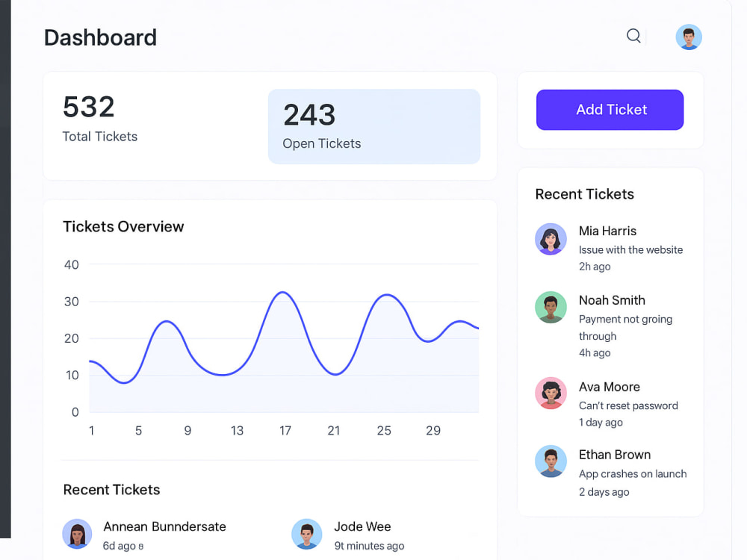Click the 532 total tickets number
747x560 pixels.
pyautogui.click(x=89, y=107)
